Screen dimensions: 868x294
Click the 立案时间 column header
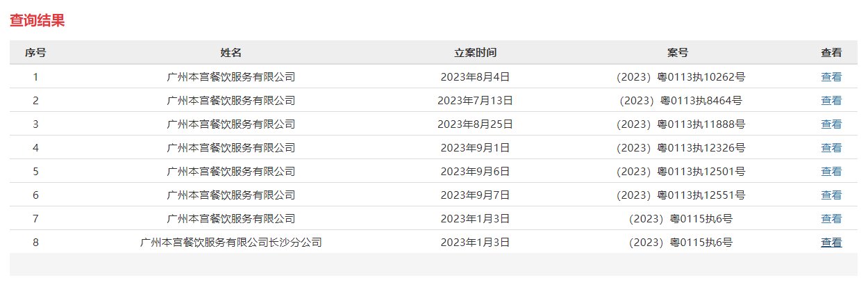[476, 53]
